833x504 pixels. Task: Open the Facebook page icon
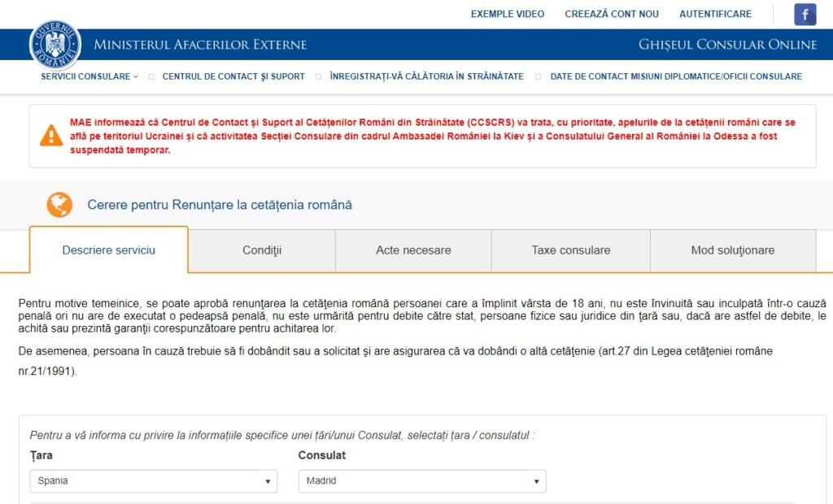point(805,15)
